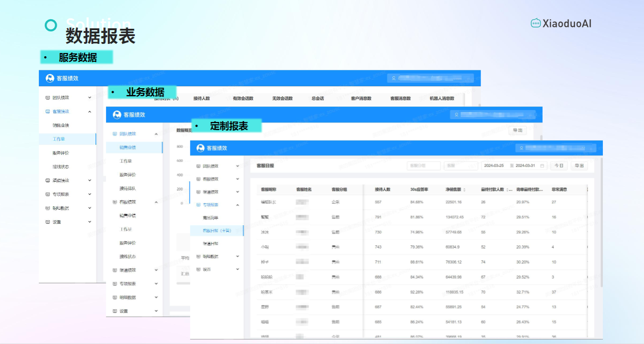Click the 118835.15 sales value cell
This screenshot has height=344, width=644.
point(455,292)
